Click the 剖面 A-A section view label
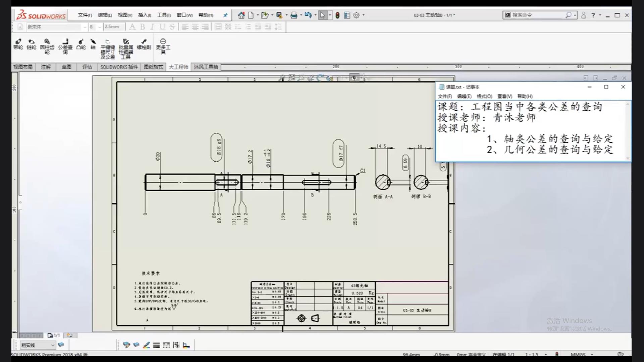Screen dimensions: 644x362 coord(383,197)
